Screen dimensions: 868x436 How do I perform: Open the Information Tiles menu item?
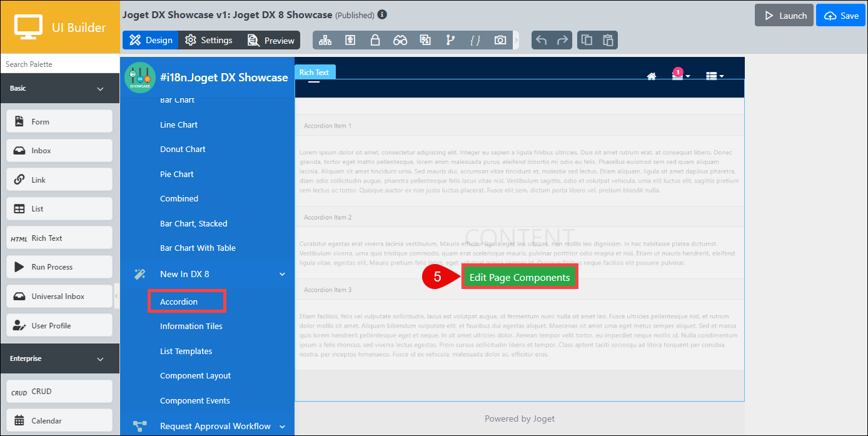point(191,326)
